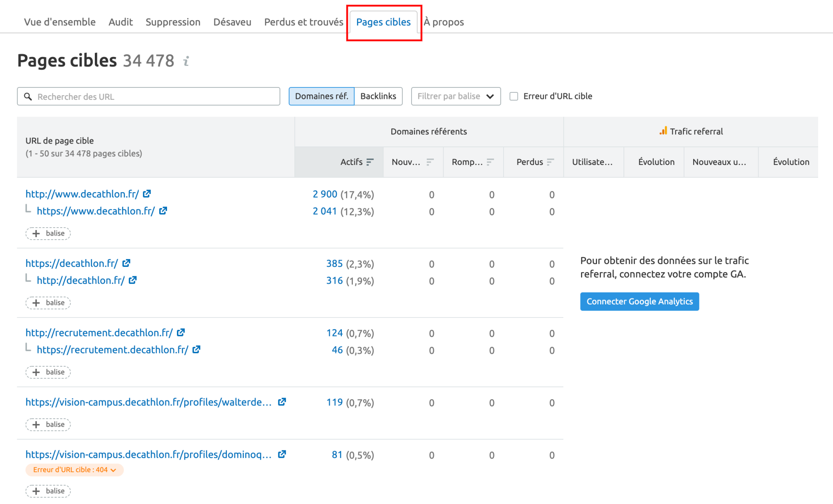The image size is (833, 504).
Task: Open external link icon for http://www.decathlon.fr/
Action: (147, 193)
